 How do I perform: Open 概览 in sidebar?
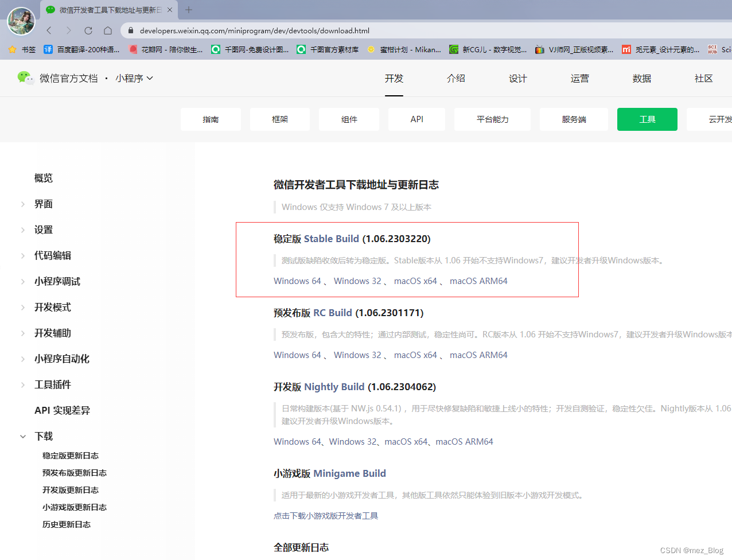(x=44, y=178)
